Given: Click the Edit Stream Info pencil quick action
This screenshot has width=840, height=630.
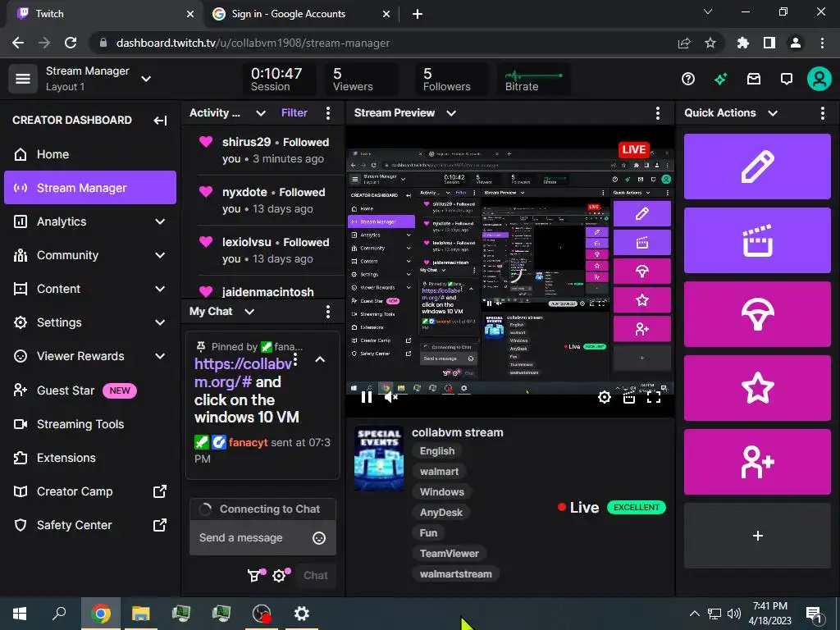Looking at the screenshot, I should pos(757,167).
